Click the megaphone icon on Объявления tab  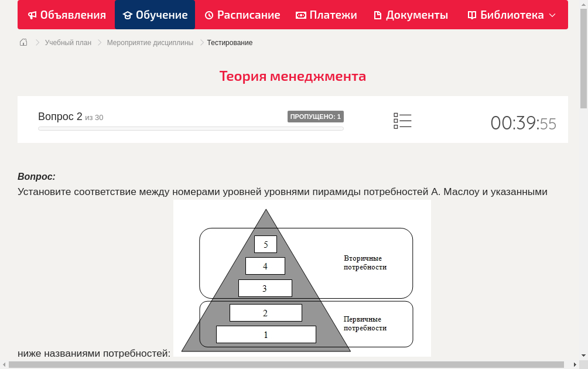(x=32, y=15)
